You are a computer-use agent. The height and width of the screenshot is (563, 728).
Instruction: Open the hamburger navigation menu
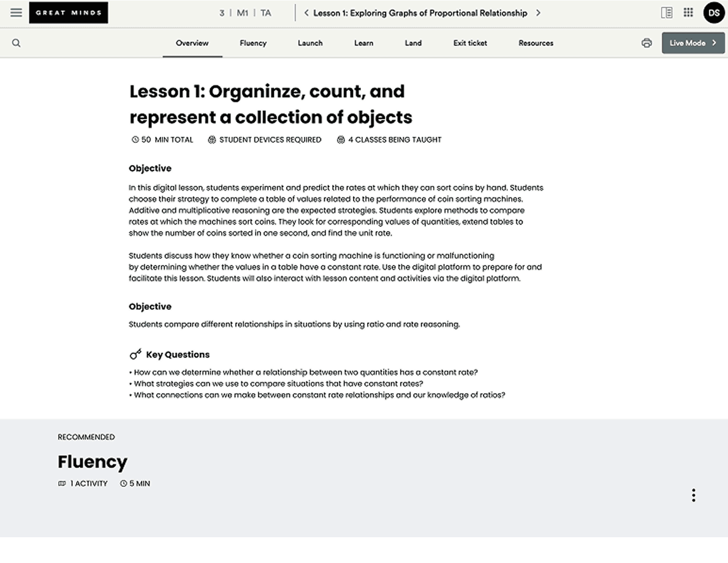(17, 12)
